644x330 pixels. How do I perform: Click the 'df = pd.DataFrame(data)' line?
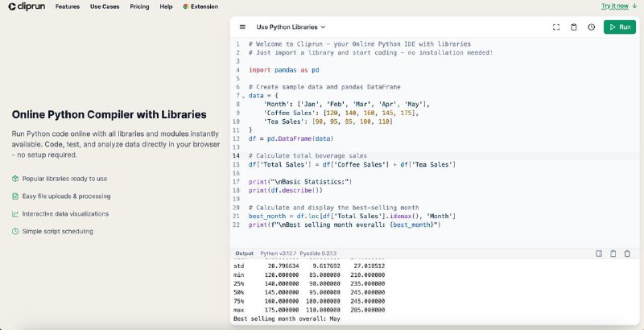coord(291,139)
